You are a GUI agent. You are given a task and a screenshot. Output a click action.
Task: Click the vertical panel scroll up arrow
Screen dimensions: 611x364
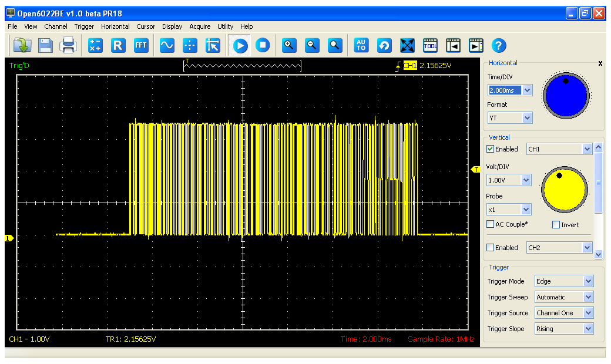599,147
